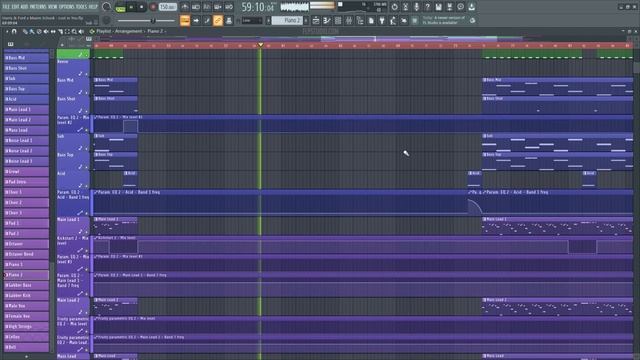Screen dimensions: 640x360
Task: Open the snap 'Line' dropdown in toolbar
Action: point(252,20)
